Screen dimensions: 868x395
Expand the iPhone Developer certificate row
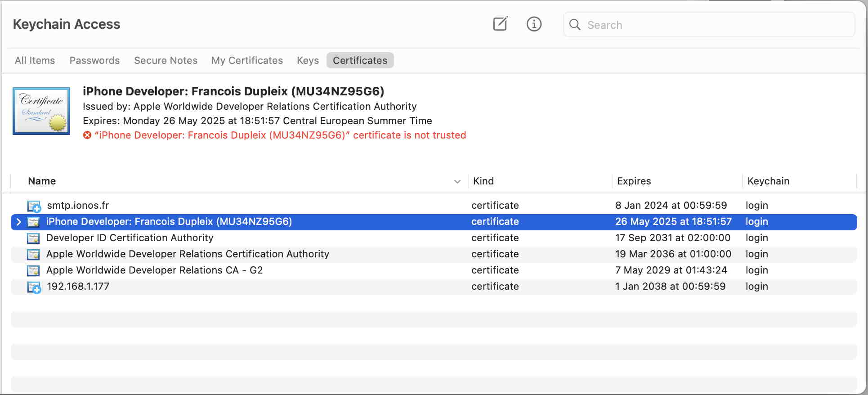(18, 222)
